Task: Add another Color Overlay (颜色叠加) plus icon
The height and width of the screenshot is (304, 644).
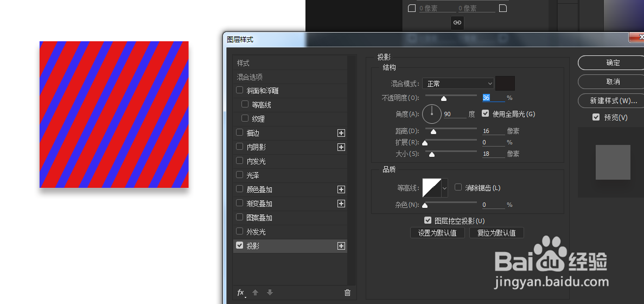Action: coord(341,189)
